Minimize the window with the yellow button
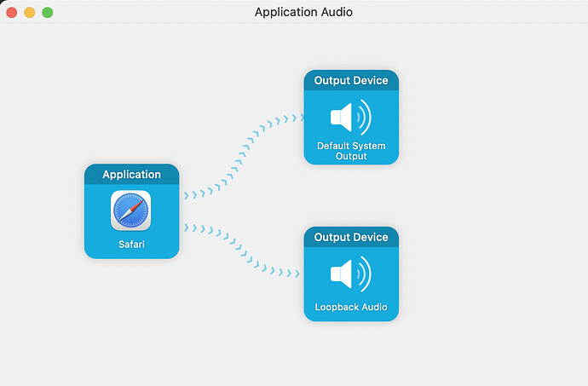Screen dimensions: 588x386 coord(30,13)
